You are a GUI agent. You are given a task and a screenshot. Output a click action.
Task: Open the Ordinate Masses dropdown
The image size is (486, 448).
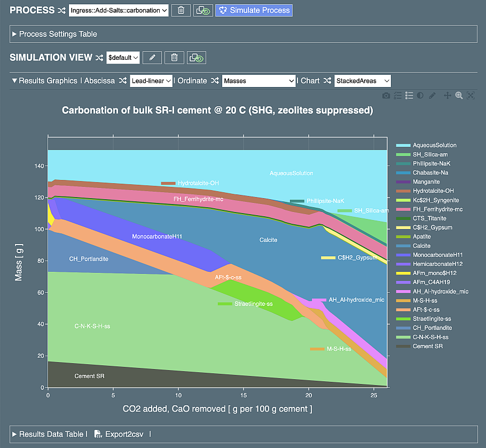258,81
